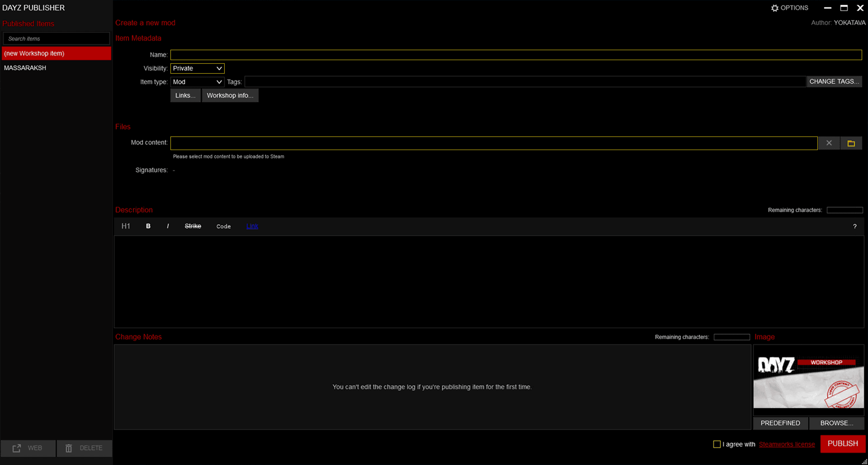Apply H1 heading formatting
The height and width of the screenshot is (465, 868).
(126, 226)
